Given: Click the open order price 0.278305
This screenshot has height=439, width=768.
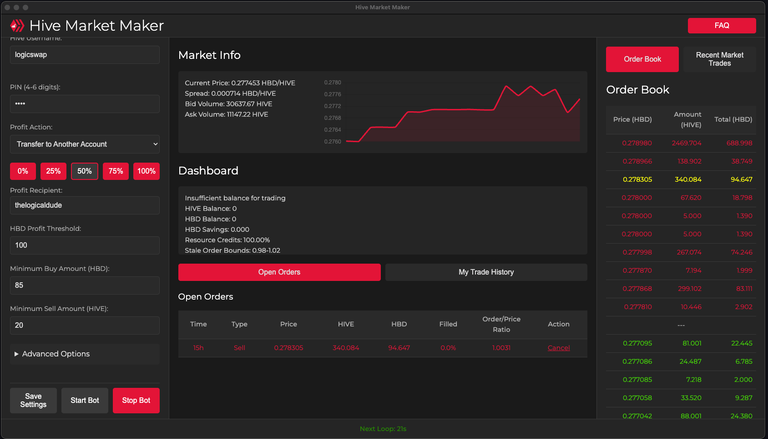Looking at the screenshot, I should click(x=288, y=348).
